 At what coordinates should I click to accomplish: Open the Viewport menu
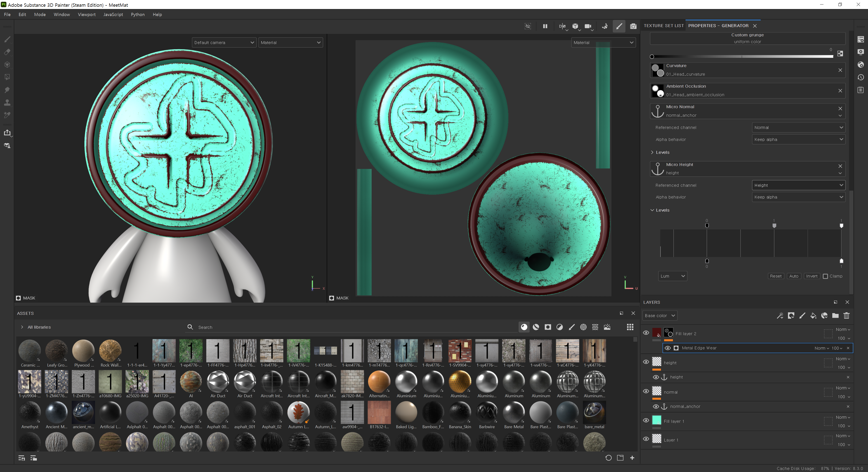87,14
